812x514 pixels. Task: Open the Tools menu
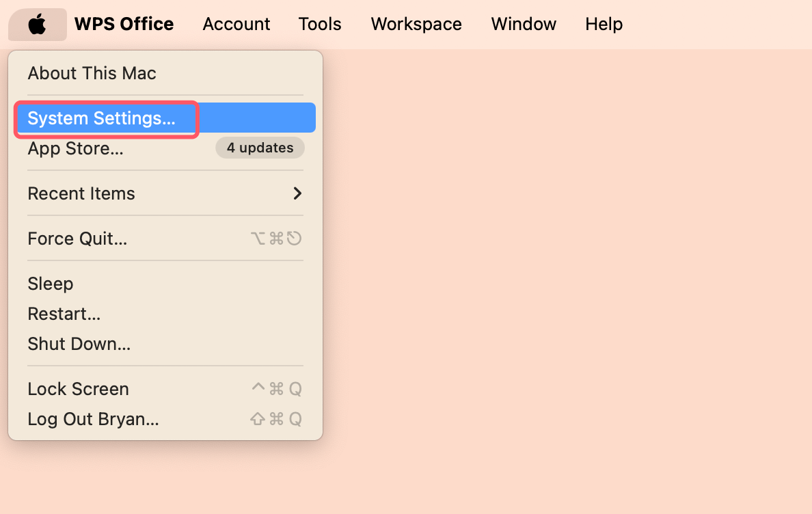tap(319, 25)
